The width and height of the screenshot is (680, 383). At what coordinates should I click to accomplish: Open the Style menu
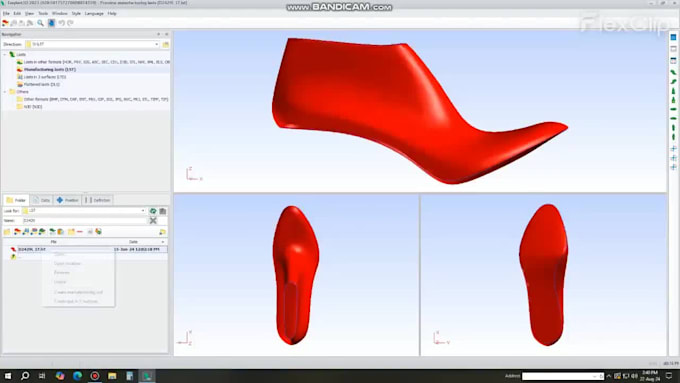pyautogui.click(x=76, y=13)
